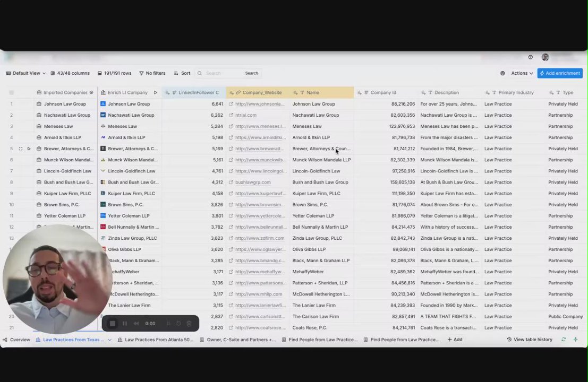Click the Overview share icon tab
Viewport: 588px width, 382px height.
point(5,340)
